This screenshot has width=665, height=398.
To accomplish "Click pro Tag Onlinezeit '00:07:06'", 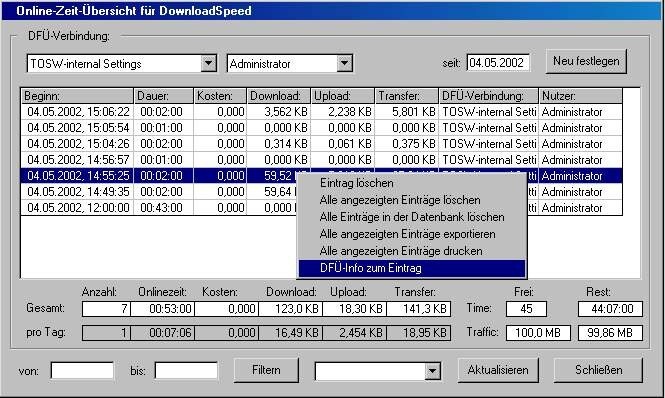I will [x=162, y=333].
